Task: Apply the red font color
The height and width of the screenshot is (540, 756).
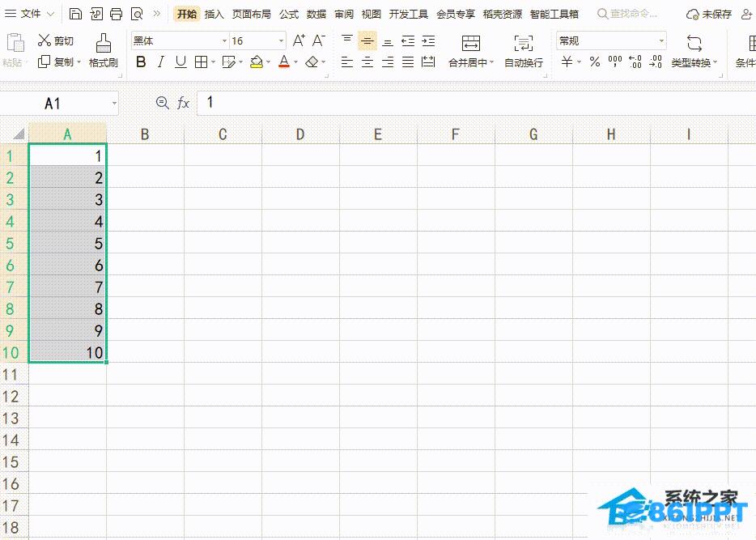Action: pyautogui.click(x=284, y=62)
